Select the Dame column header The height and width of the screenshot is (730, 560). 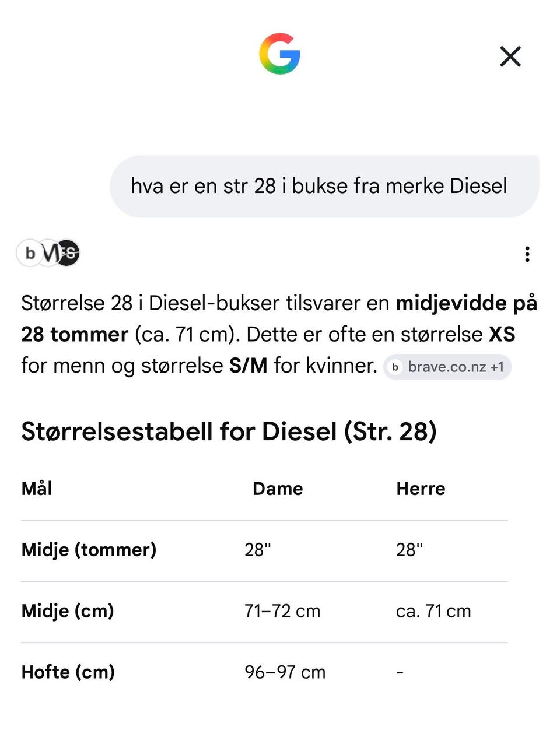coord(278,489)
